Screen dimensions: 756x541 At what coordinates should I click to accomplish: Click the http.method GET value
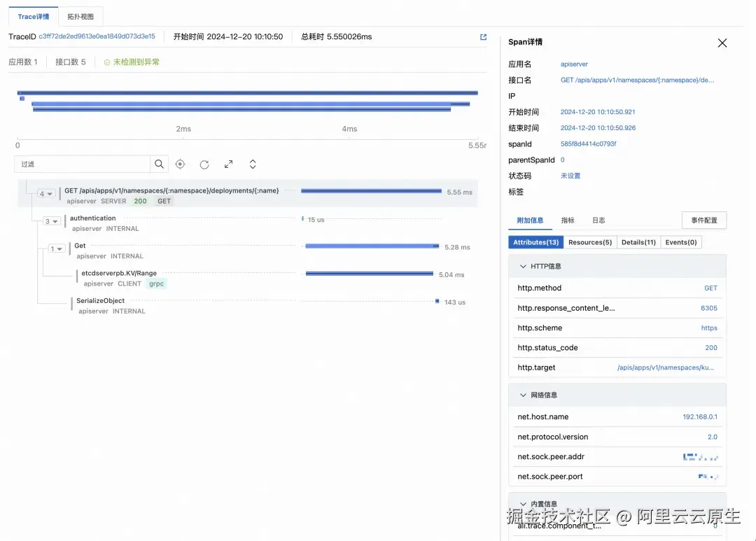point(710,288)
